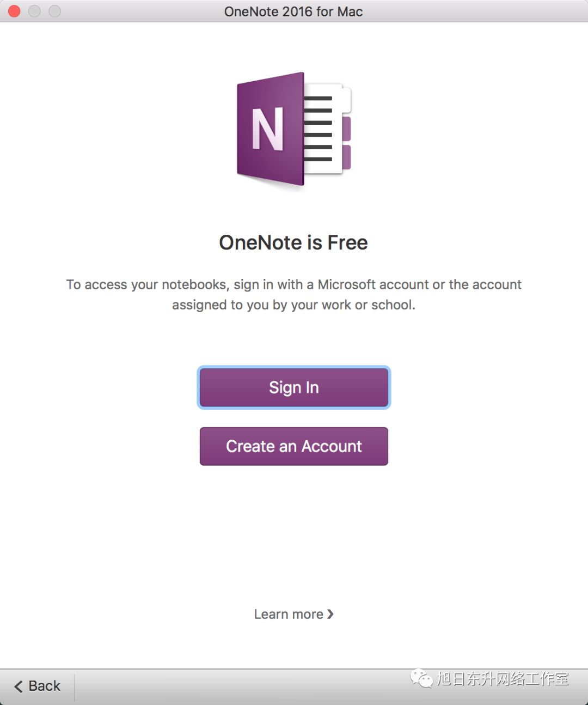Click the window title OneNote 2016 for Mac
Image resolution: width=588 pixels, height=705 pixels.
tap(293, 11)
